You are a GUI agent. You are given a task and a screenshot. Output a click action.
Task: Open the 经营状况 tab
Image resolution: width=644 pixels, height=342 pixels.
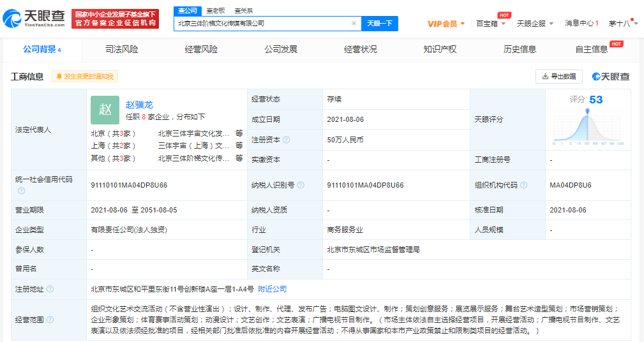[361, 50]
